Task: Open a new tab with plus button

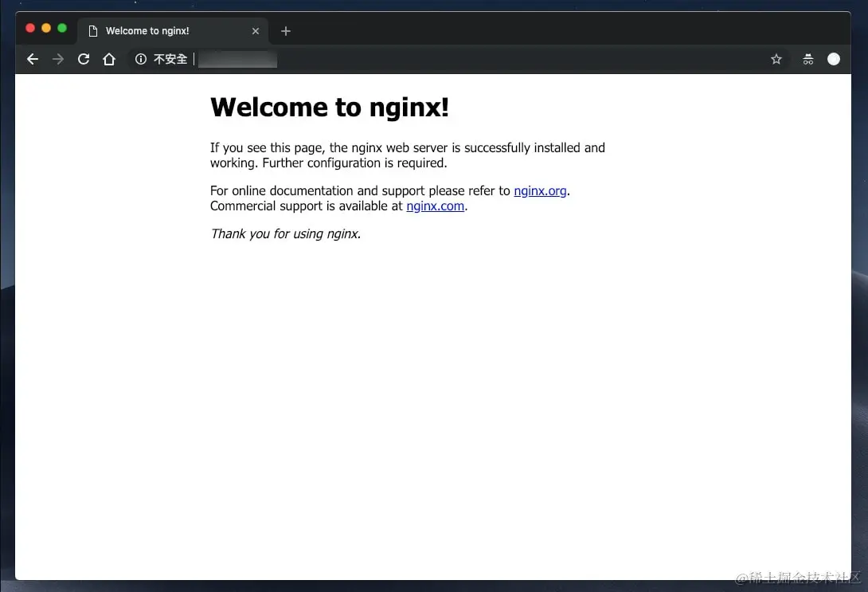Action: pos(286,31)
